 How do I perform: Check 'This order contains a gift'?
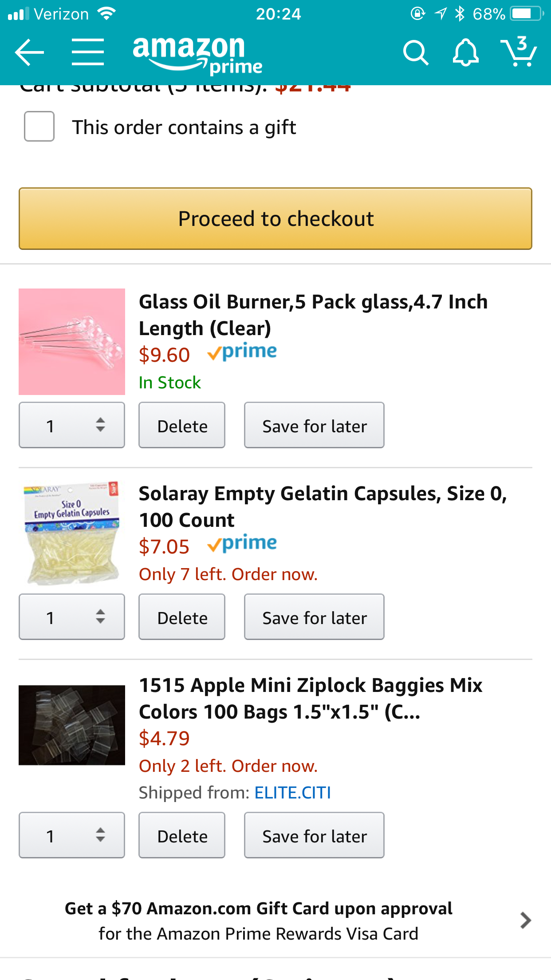click(x=39, y=126)
